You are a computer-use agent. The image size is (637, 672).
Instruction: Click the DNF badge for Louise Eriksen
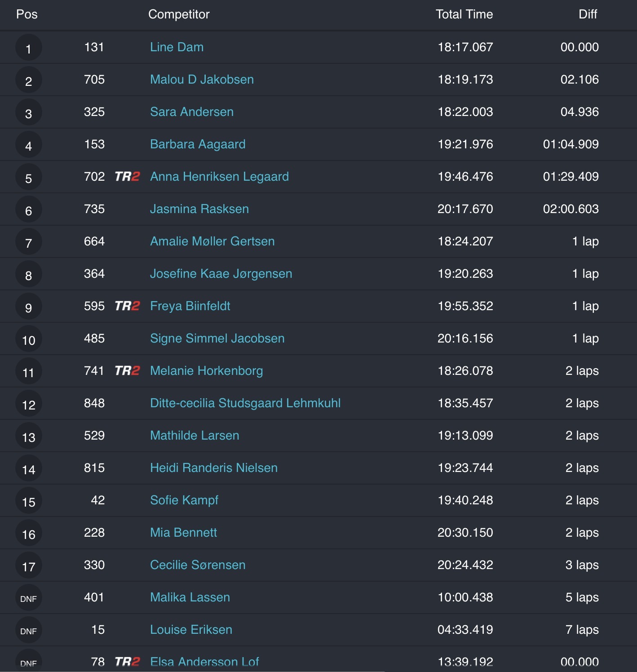click(29, 631)
